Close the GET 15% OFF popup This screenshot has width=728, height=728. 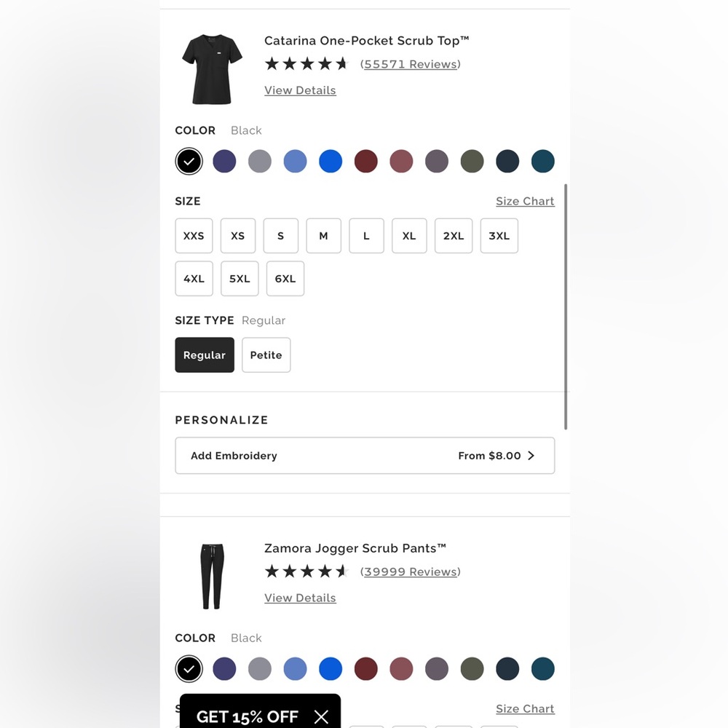click(321, 717)
